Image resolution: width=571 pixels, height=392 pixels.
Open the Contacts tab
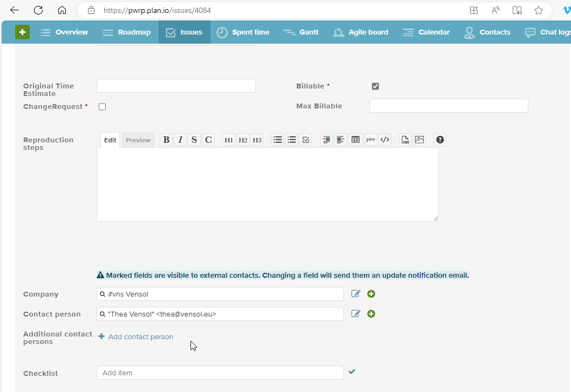coord(487,32)
